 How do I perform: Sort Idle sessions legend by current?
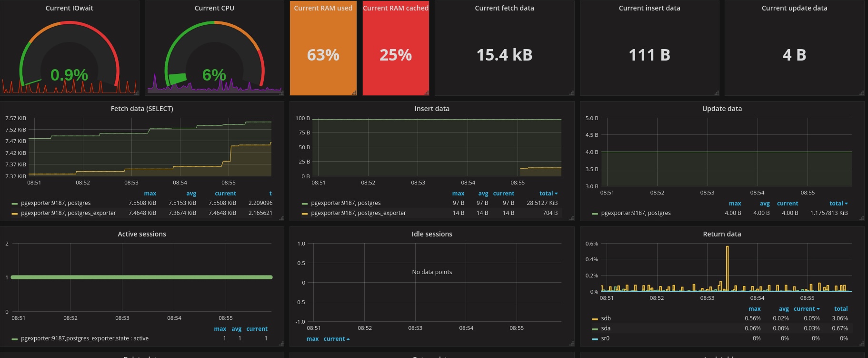pyautogui.click(x=337, y=339)
